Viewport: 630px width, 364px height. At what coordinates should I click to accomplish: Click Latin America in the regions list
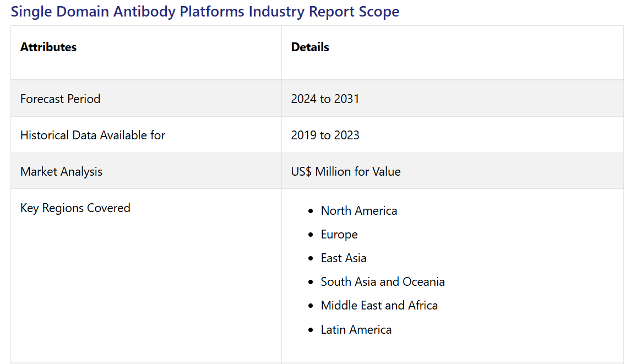(356, 330)
